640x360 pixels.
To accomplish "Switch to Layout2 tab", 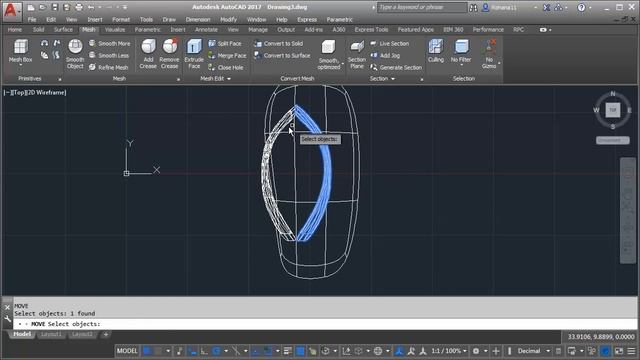I will [82, 334].
